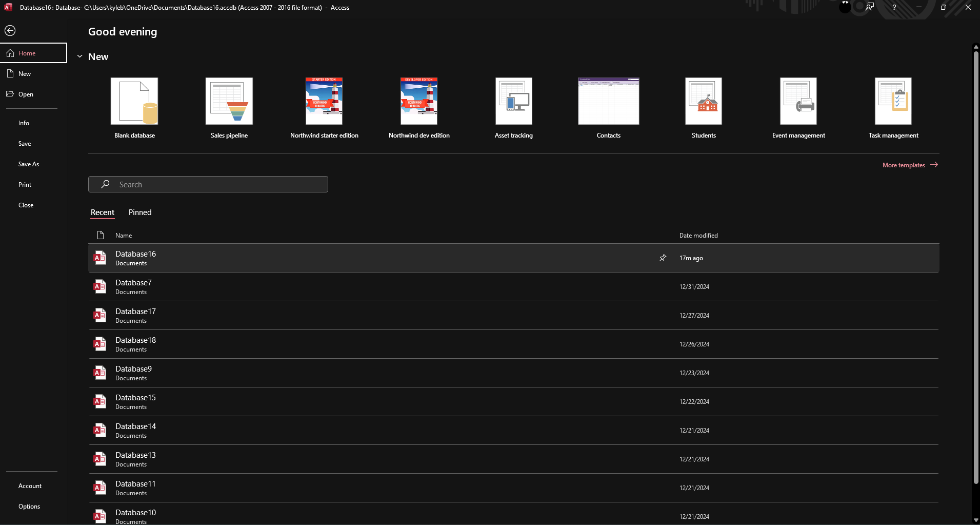Click the Database14 Access file icon
The width and height of the screenshot is (980, 525).
[100, 430]
